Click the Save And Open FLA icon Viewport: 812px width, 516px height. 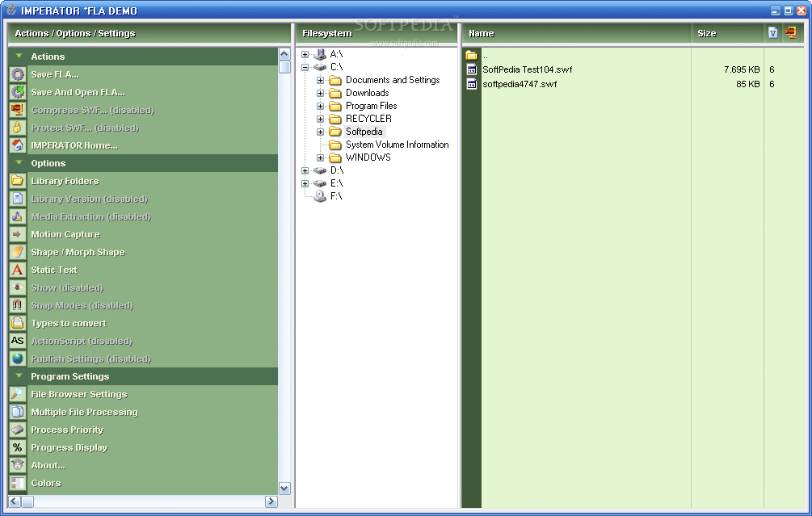[x=18, y=92]
